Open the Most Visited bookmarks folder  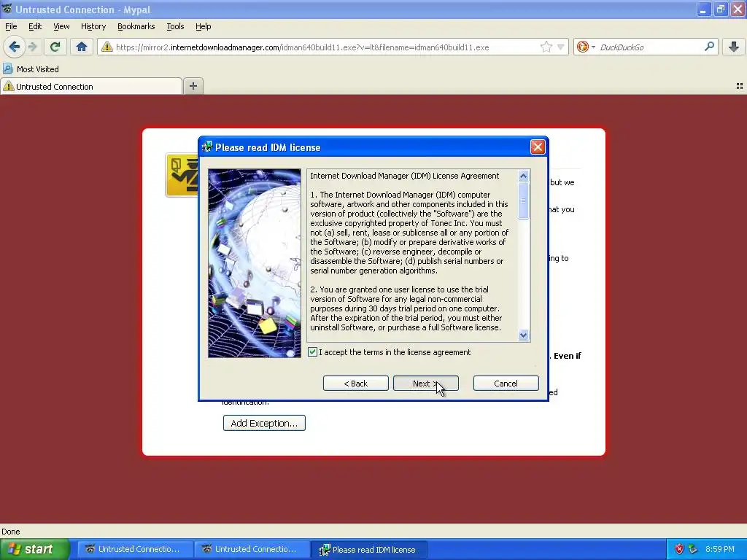[x=31, y=69]
